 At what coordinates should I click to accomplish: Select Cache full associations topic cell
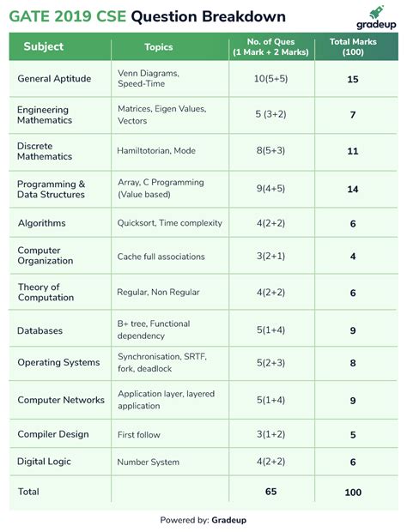[x=161, y=257]
